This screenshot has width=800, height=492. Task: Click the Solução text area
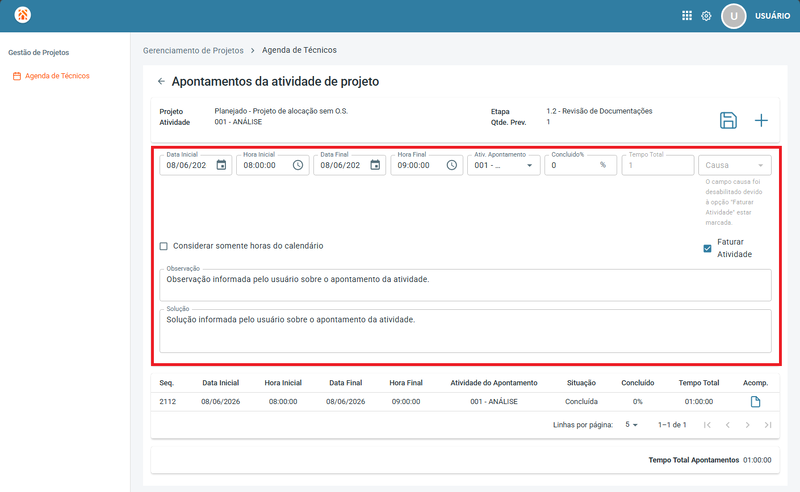[465, 331]
